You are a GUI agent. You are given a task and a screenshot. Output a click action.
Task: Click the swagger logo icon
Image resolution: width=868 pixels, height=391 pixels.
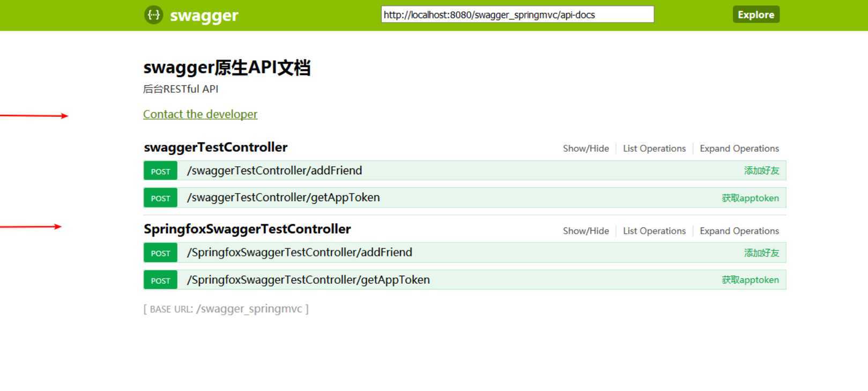point(153,15)
